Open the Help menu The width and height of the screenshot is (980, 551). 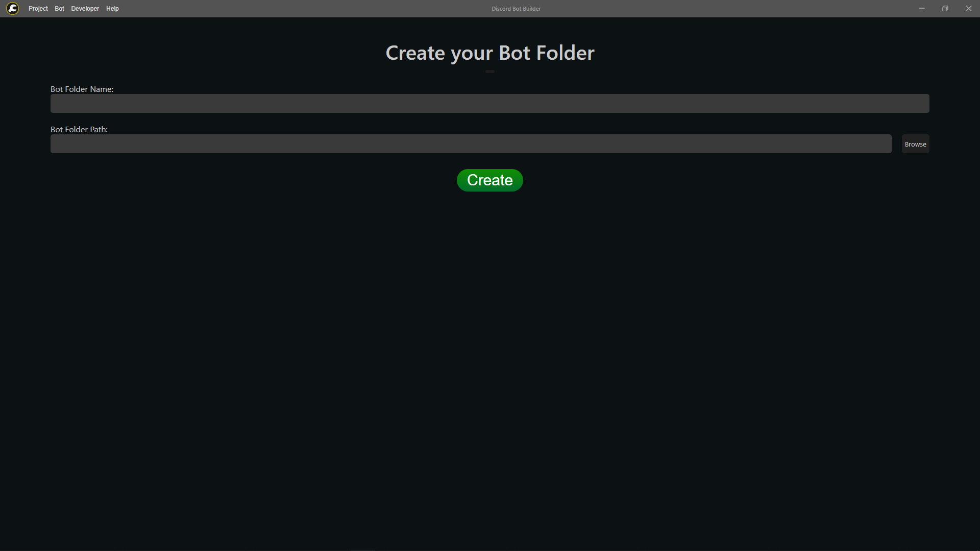click(x=112, y=9)
